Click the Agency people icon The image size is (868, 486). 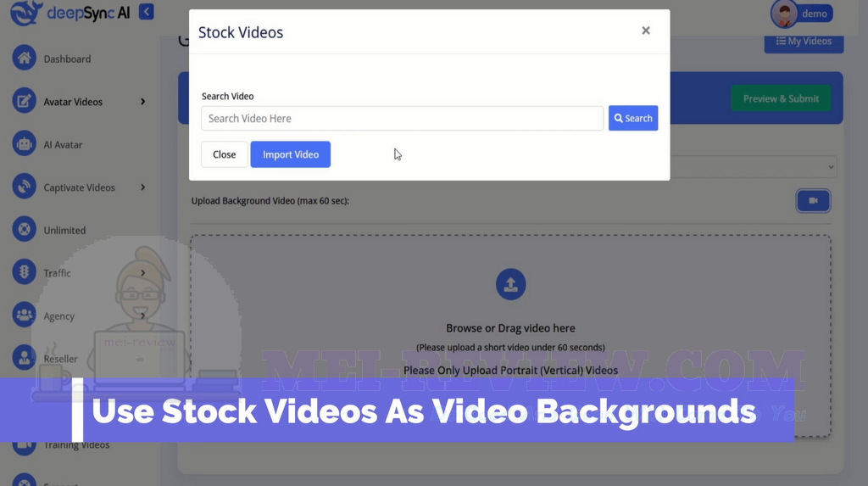pos(24,316)
